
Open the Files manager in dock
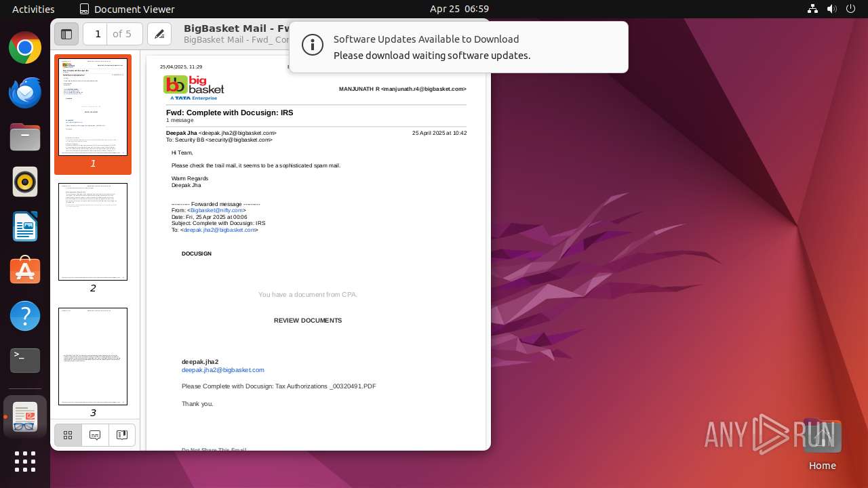pos(25,138)
